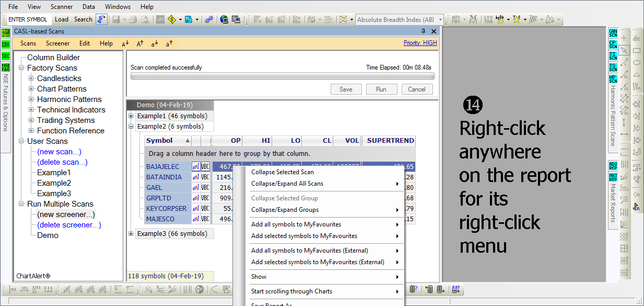Viewport: 644px width, 306px height.
Task: Open dropdown arrow beside the yellow diamond icon
Action: pyautogui.click(x=180, y=20)
